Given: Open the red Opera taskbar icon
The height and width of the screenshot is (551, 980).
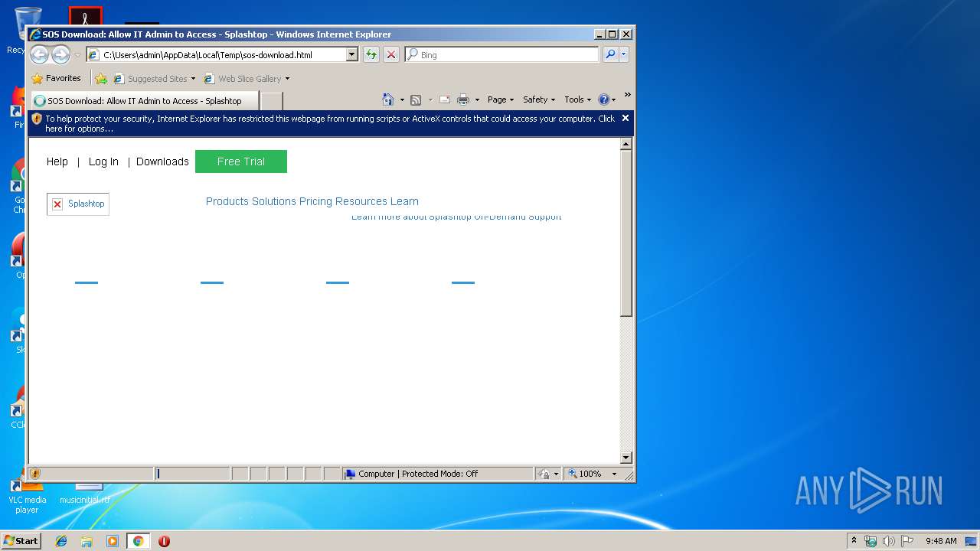Looking at the screenshot, I should tap(164, 541).
